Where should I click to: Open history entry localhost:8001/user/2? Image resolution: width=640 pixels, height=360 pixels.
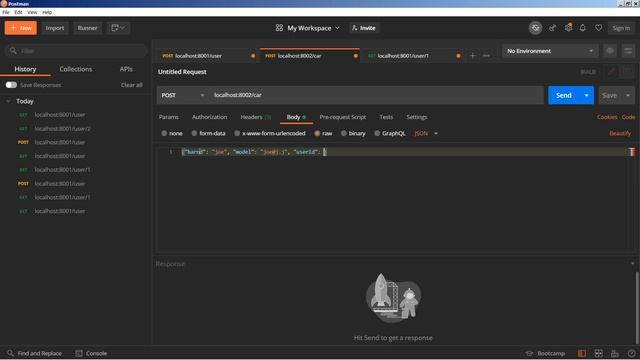point(62,129)
